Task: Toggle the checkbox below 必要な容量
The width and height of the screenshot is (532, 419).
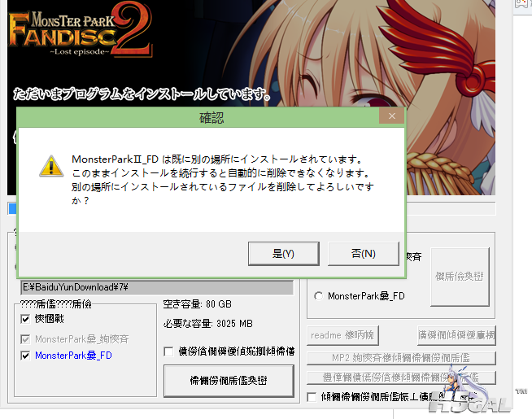Action: click(168, 351)
